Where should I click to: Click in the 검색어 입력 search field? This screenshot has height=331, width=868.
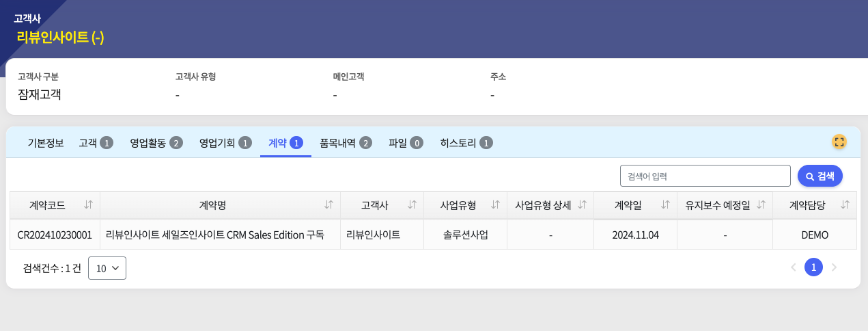click(705, 176)
